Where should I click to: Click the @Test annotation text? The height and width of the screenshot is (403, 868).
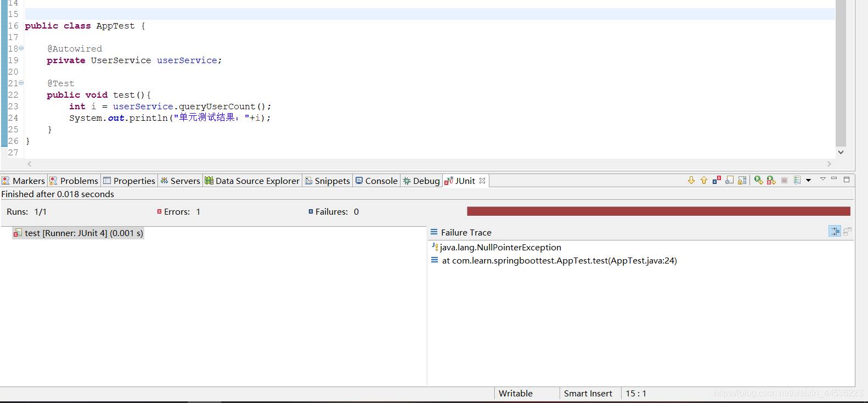(x=60, y=83)
